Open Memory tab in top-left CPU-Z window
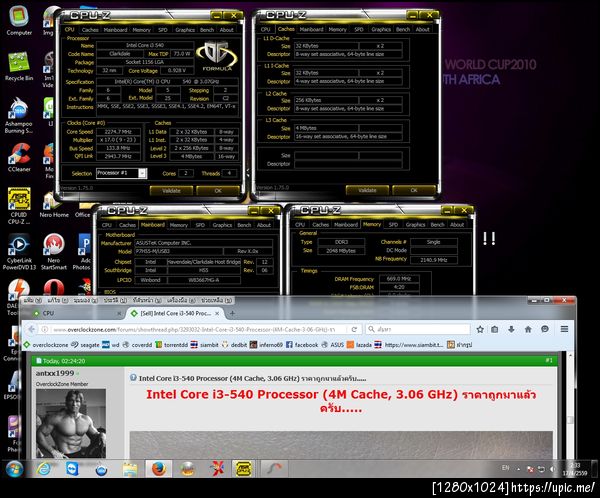Viewport: 600px width, 498px height. (x=142, y=29)
